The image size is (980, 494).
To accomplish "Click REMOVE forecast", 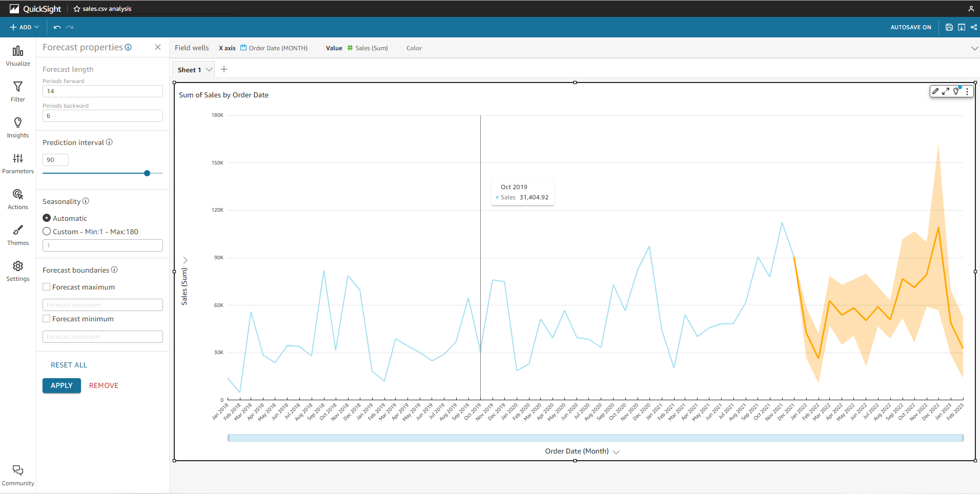I will click(104, 385).
